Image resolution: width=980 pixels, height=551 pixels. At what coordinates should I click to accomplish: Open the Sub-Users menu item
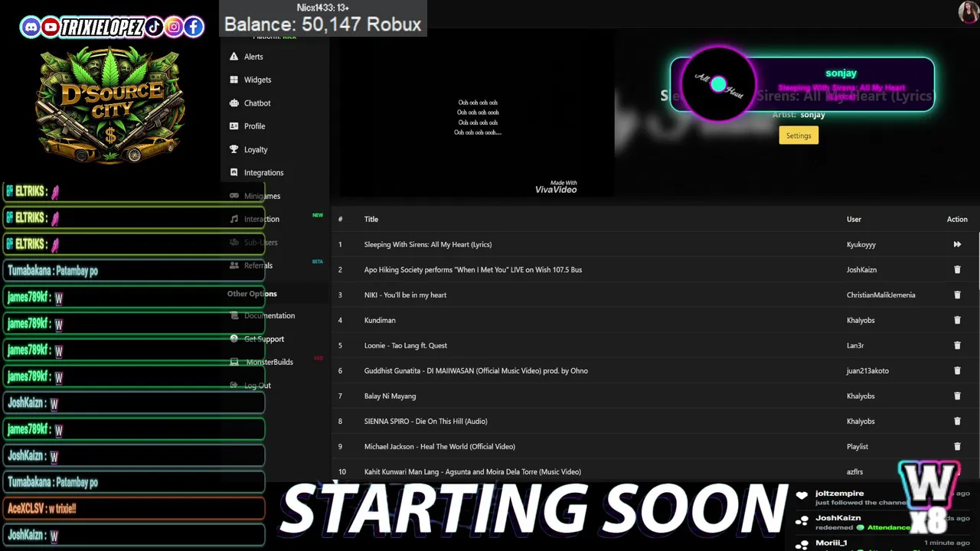click(260, 243)
